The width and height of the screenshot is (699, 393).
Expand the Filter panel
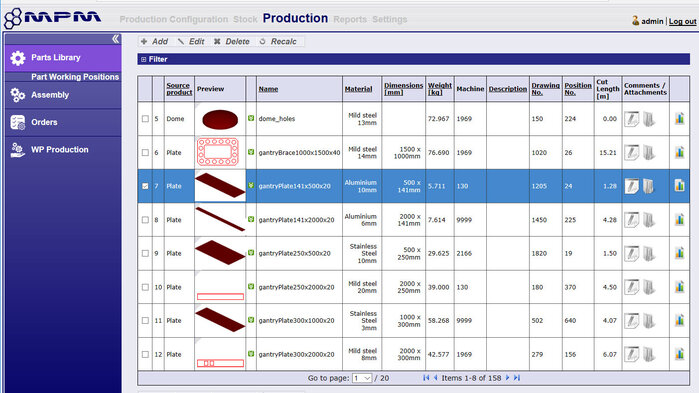[x=144, y=59]
